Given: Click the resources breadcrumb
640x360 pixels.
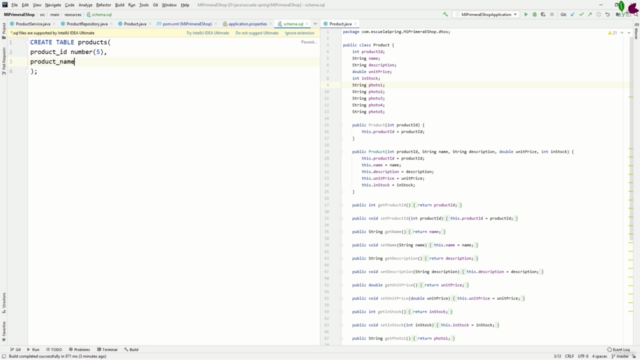Looking at the screenshot, I should coord(73,15).
